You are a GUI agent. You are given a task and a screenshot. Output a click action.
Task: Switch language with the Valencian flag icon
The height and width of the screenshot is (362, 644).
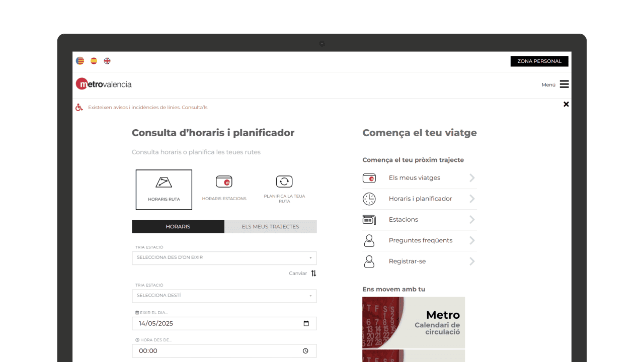click(x=80, y=61)
